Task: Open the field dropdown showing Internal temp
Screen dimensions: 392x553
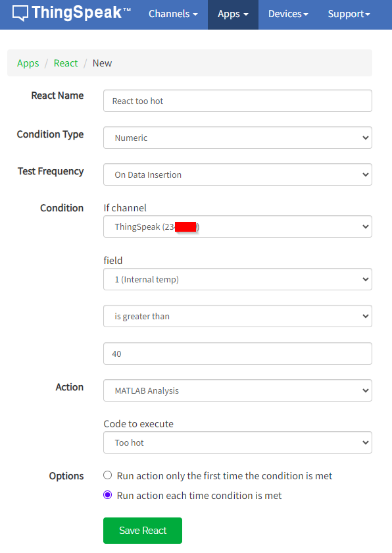Action: [x=237, y=279]
